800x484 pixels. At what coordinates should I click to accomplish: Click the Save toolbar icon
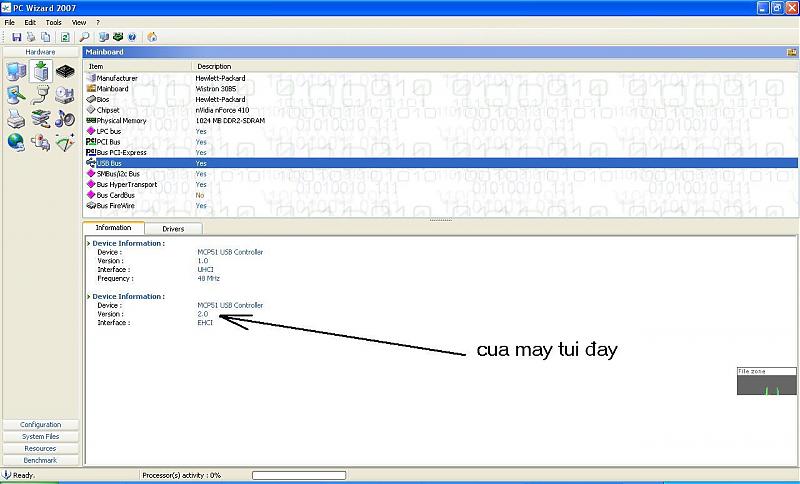point(17,37)
